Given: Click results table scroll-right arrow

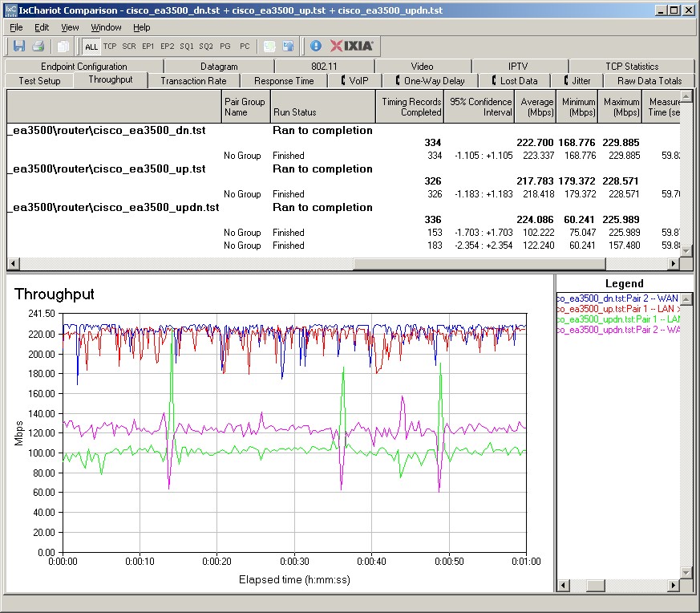Looking at the screenshot, I should click(x=674, y=264).
